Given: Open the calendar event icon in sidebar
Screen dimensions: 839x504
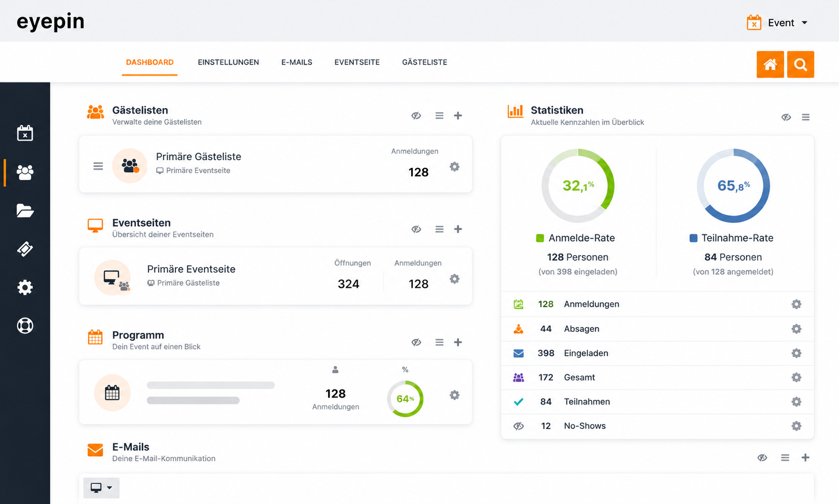Looking at the screenshot, I should (x=25, y=133).
